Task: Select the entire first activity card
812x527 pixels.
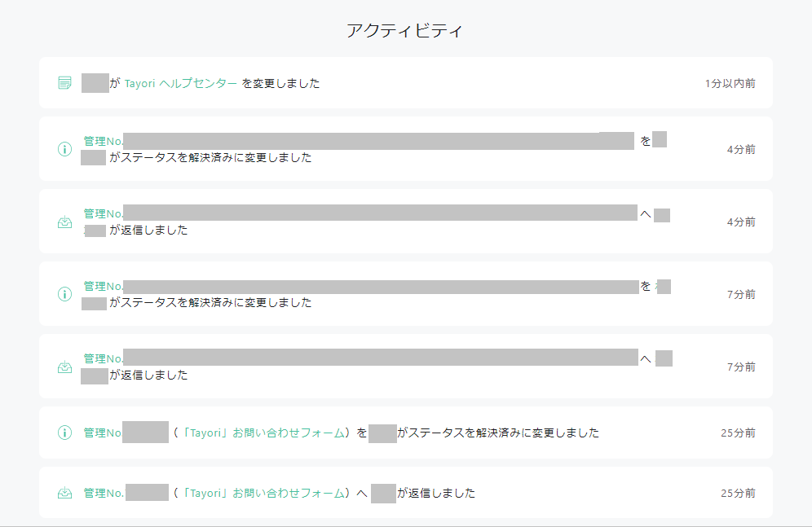Action: pos(405,82)
